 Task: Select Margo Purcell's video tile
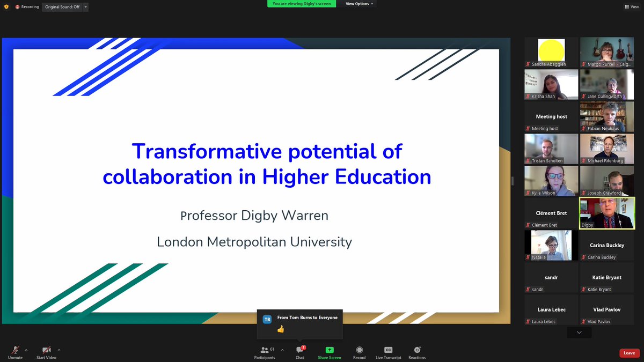tap(607, 53)
